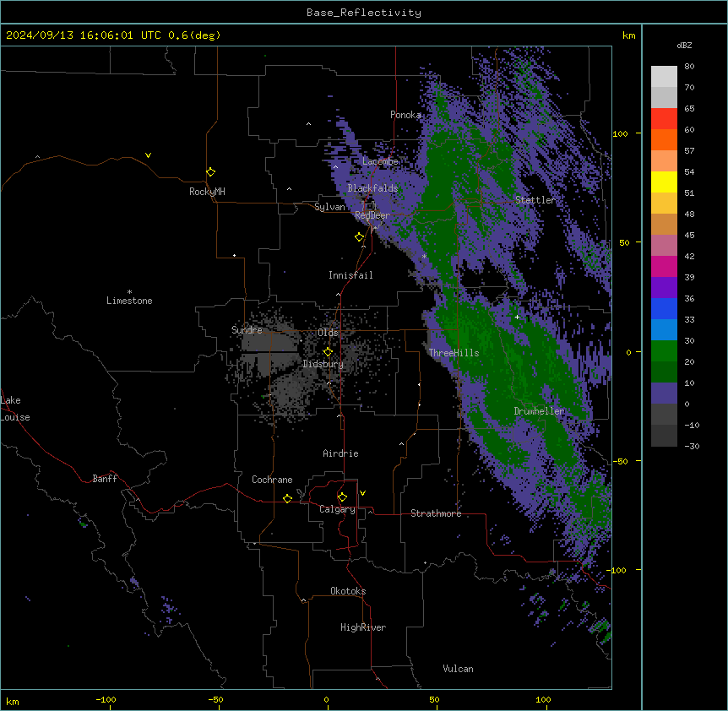
Task: Click the yellow V marker east of Calgary
Action: point(362,493)
